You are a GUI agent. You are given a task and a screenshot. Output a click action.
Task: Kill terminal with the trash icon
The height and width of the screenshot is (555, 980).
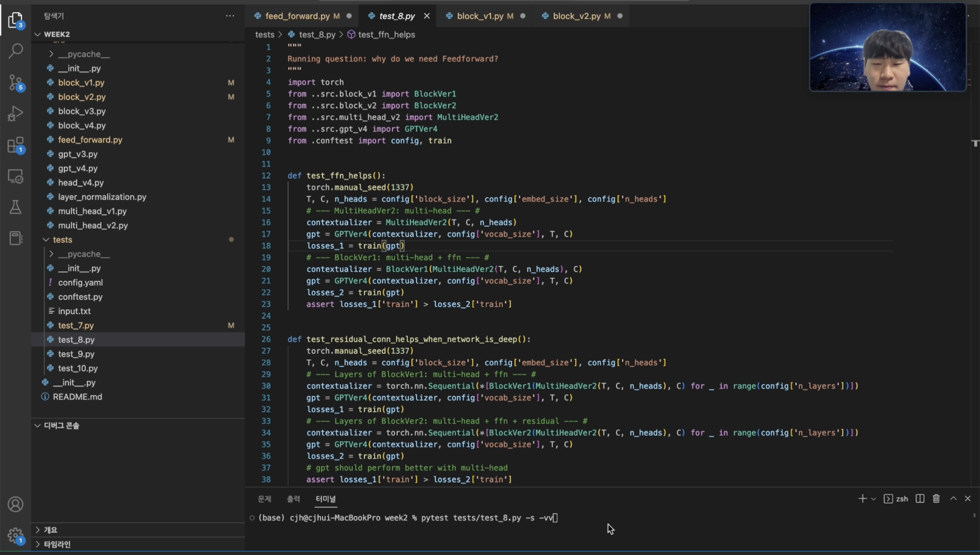tap(936, 498)
